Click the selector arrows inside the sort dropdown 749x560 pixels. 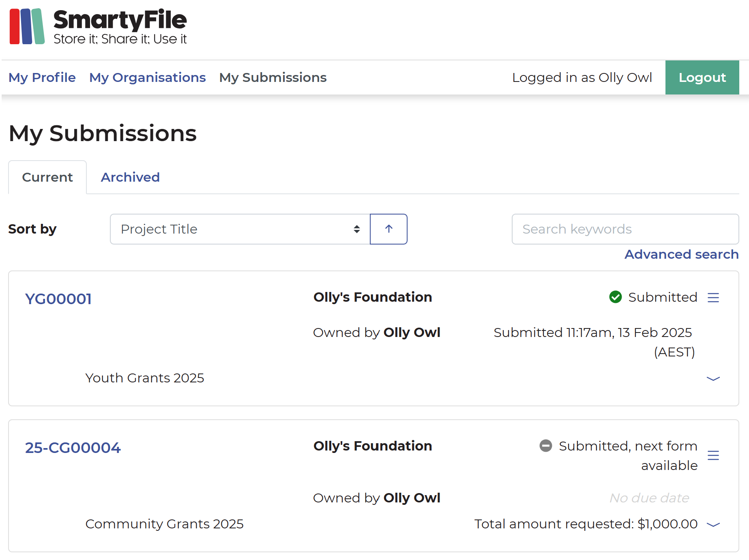click(356, 229)
